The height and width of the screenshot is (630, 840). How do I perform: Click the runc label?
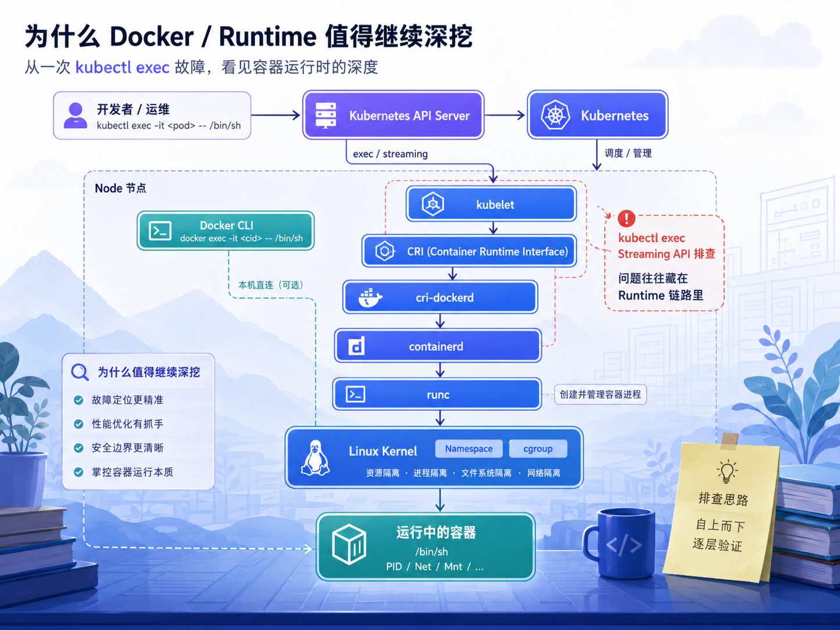tap(438, 395)
